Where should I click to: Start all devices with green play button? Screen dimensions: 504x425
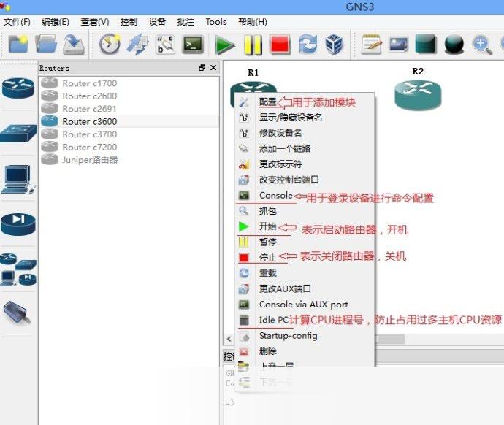click(x=225, y=45)
